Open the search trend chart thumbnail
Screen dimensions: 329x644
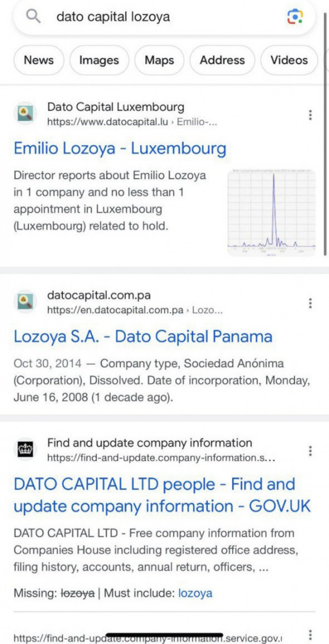pyautogui.click(x=271, y=213)
